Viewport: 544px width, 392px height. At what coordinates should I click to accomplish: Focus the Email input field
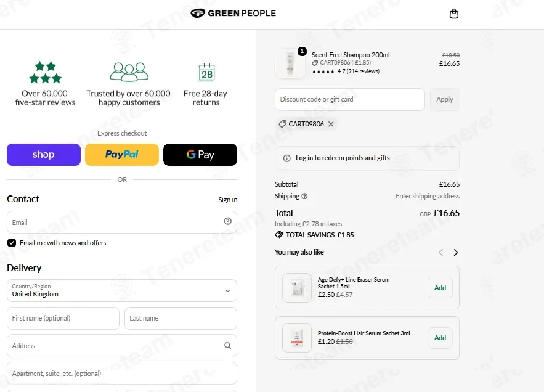(122, 223)
